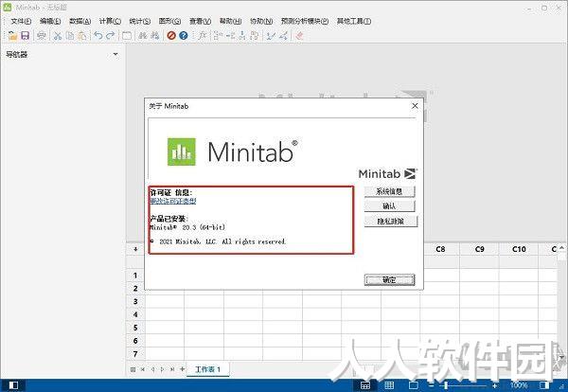Click the Copy toolbar icon
Viewport: 568px width, 392px height.
70,35
